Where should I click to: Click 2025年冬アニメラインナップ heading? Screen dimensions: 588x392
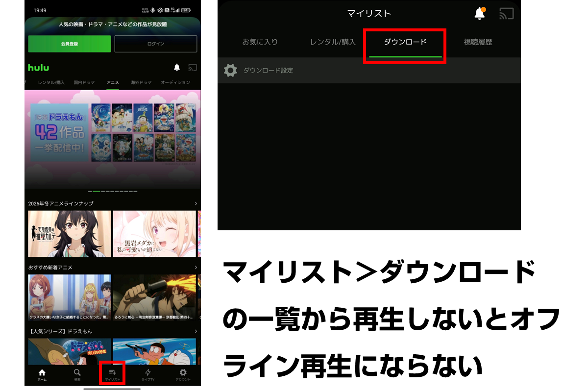click(61, 203)
